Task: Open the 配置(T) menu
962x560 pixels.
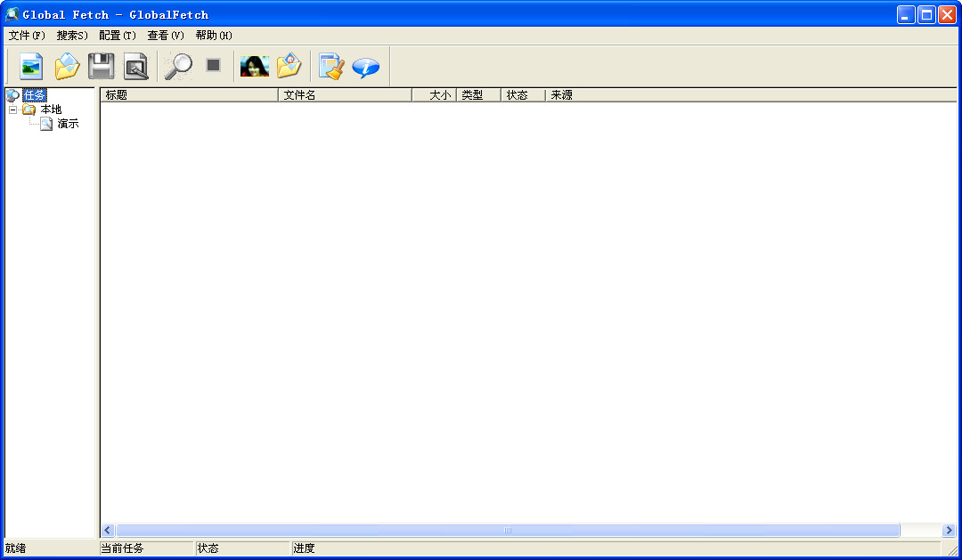Action: 118,36
